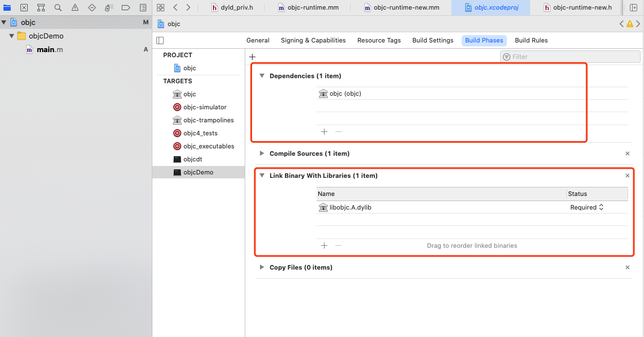The width and height of the screenshot is (644, 337).
Task: Toggle the project and targets list sidebar
Action: (160, 40)
